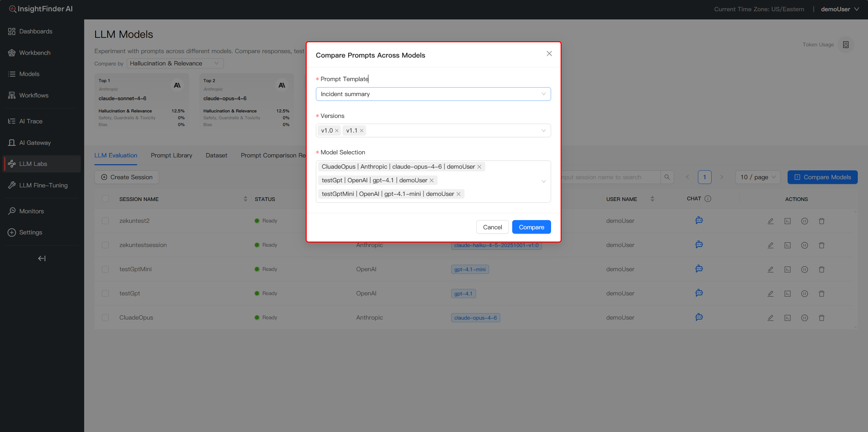Open Prompt Template dropdown
This screenshot has width=868, height=432.
click(433, 94)
